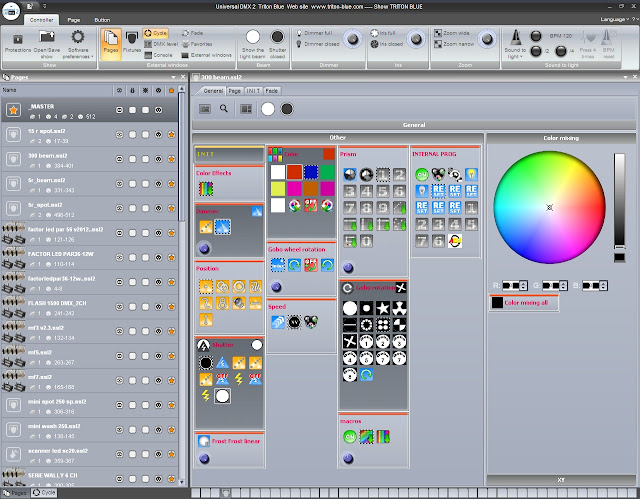The width and height of the screenshot is (640, 499).
Task: Open the Fade tab
Action: point(272,90)
